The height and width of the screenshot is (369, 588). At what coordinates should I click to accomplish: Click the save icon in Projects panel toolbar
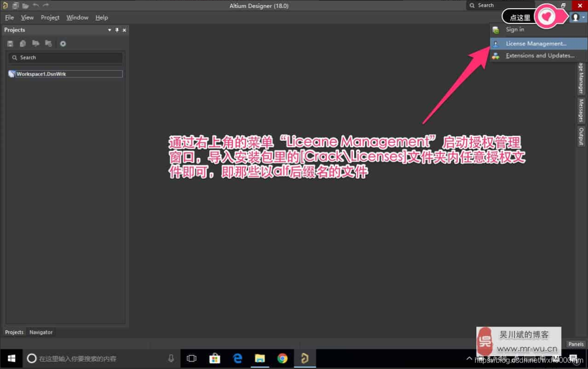(x=10, y=44)
